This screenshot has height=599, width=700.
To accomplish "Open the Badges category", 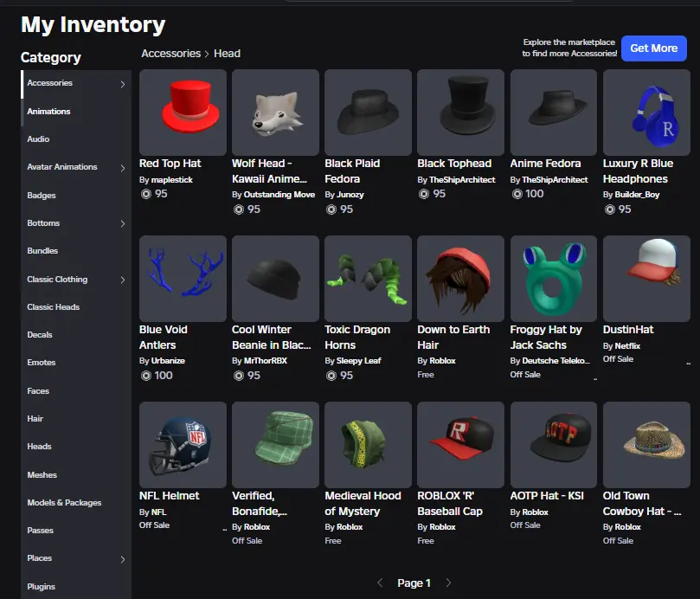I will coord(41,196).
